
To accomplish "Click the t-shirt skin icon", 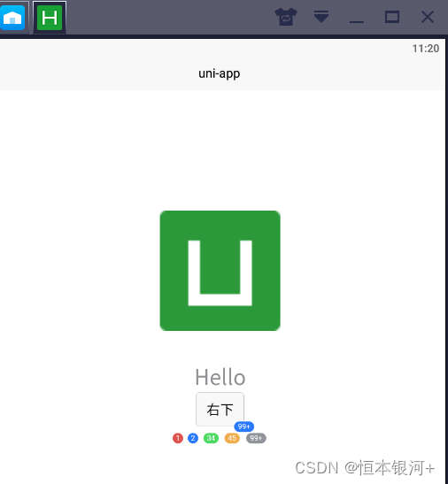I will pos(286,17).
